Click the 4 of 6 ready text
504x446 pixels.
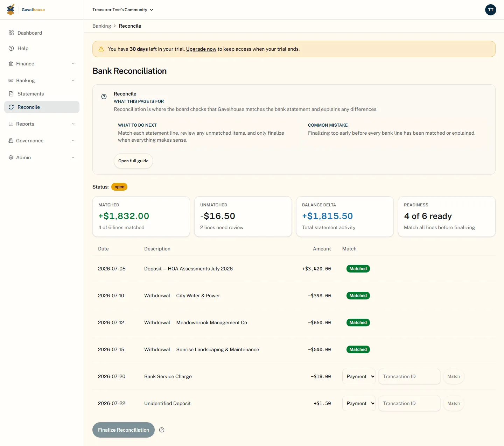click(x=428, y=216)
